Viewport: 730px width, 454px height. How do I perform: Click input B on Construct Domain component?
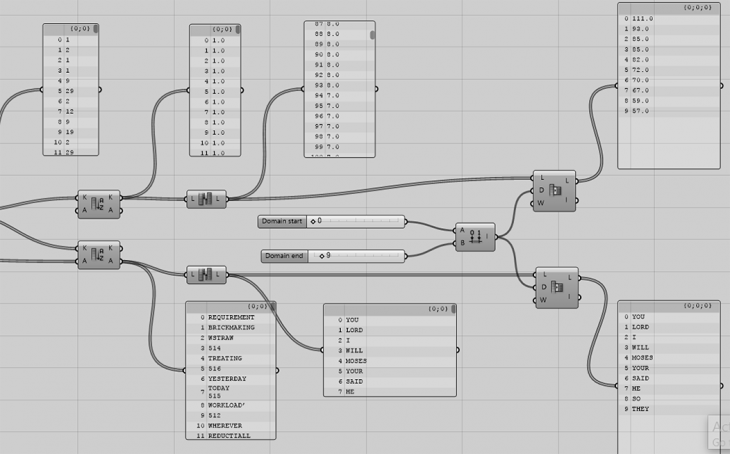pos(461,244)
